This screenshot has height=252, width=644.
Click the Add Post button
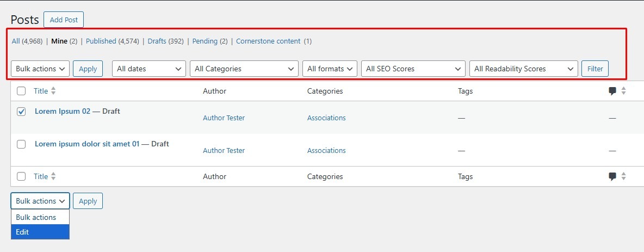(x=64, y=20)
